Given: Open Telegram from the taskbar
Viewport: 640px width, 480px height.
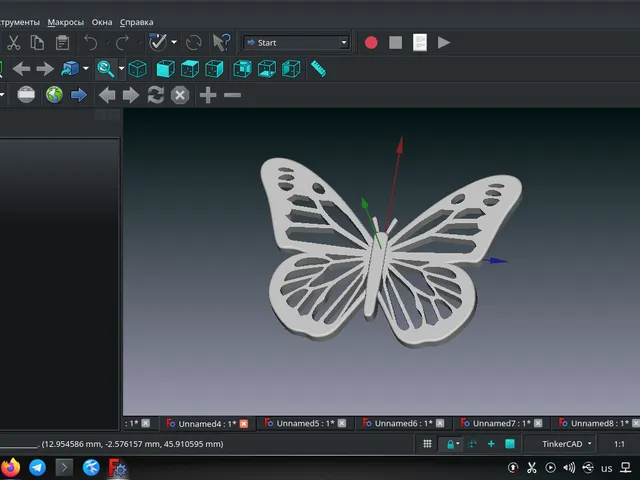Looking at the screenshot, I should 38,467.
